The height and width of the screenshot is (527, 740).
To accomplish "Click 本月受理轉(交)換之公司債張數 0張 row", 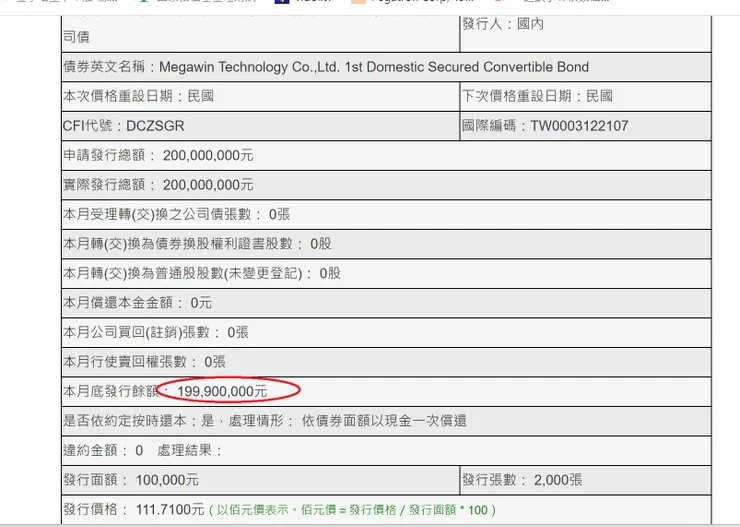I will pos(386,215).
